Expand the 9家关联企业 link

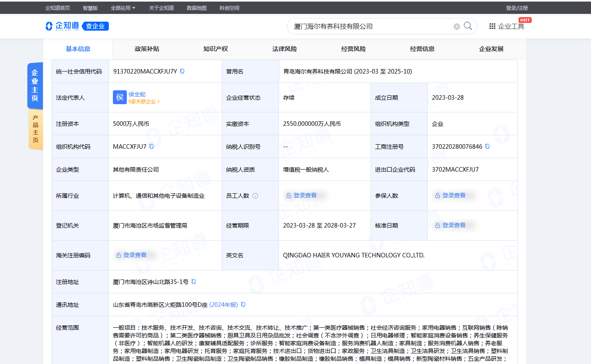pyautogui.click(x=144, y=102)
